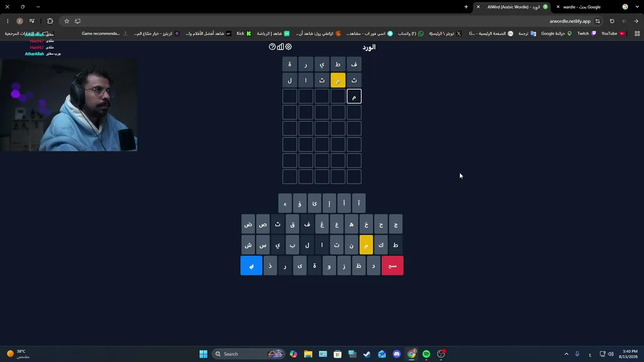The image size is (644, 362).
Task: Open Discord from the taskbar
Action: click(x=397, y=354)
